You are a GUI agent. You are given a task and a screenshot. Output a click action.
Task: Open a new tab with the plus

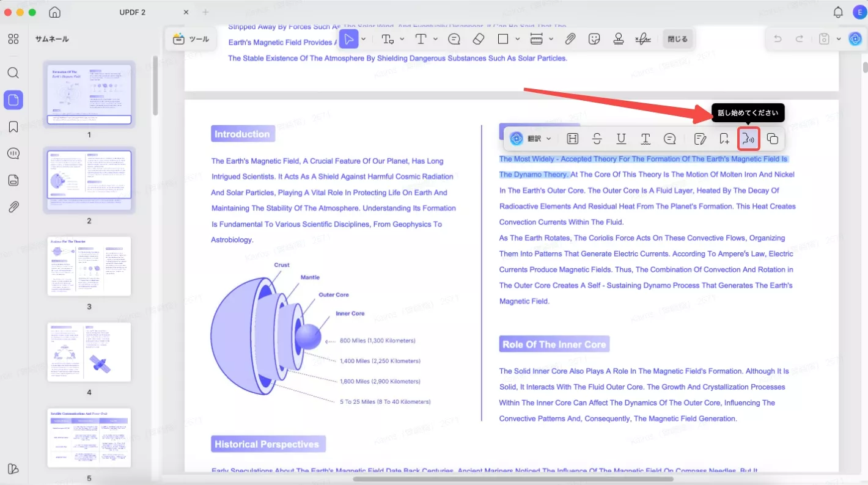click(205, 12)
